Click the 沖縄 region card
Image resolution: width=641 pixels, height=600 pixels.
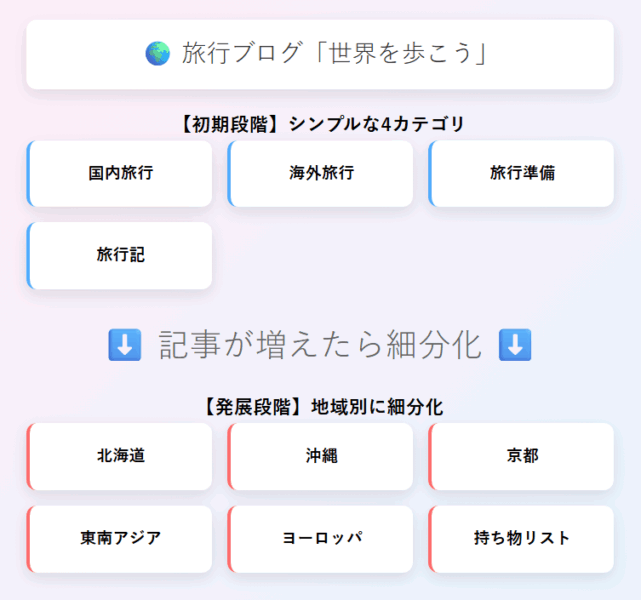(321, 456)
